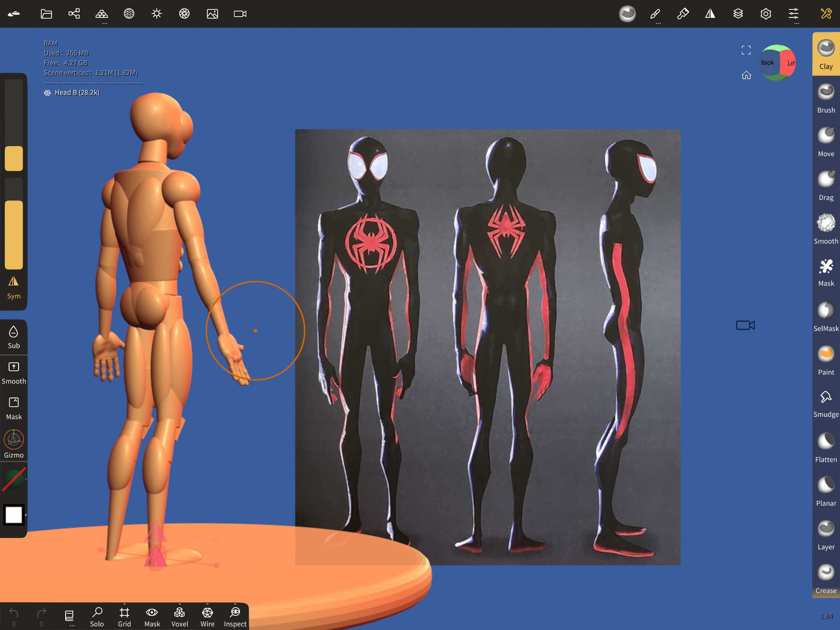Viewport: 840px width, 630px height.
Task: Click the fullscreen corners button
Action: coord(746,50)
